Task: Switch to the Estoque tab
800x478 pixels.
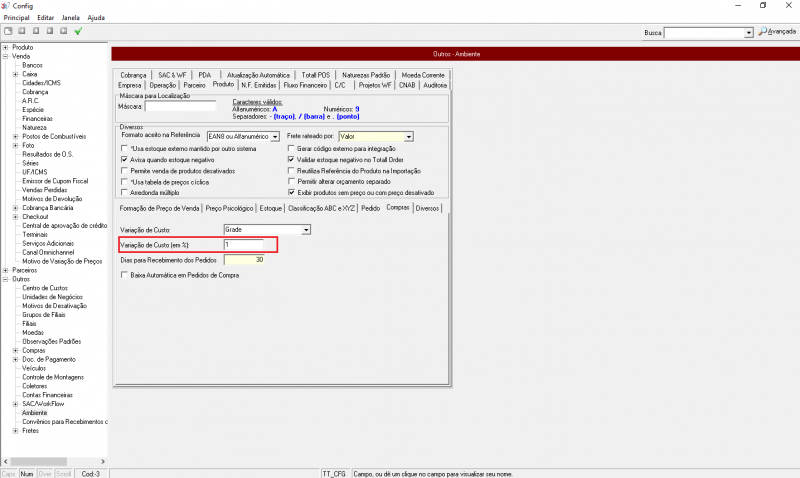Action: click(x=270, y=208)
